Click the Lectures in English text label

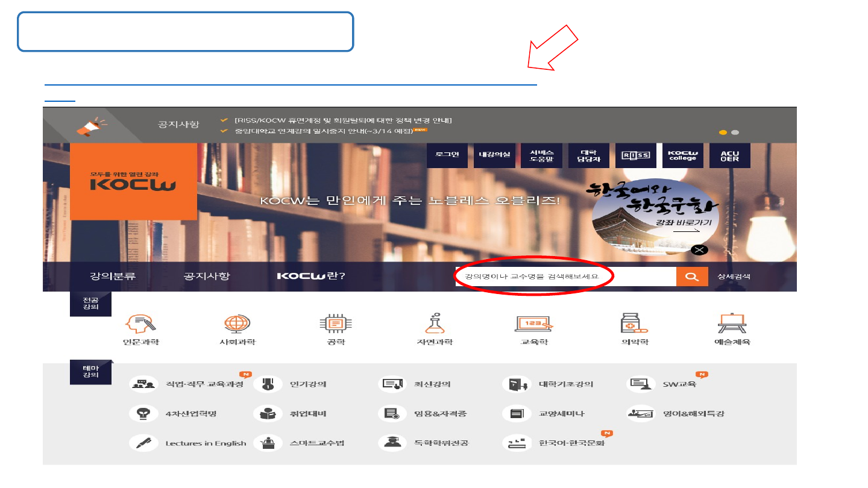tap(206, 443)
